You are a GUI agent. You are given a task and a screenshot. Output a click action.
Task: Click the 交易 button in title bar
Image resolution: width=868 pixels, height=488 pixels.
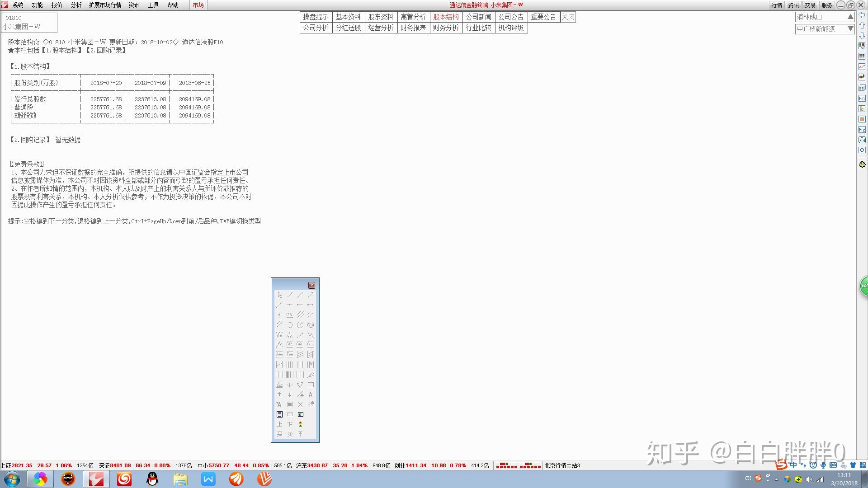click(x=810, y=5)
